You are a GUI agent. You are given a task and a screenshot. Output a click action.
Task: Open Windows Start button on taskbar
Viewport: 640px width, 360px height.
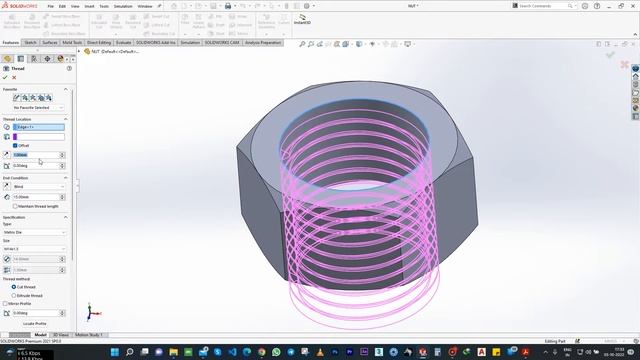(115, 352)
